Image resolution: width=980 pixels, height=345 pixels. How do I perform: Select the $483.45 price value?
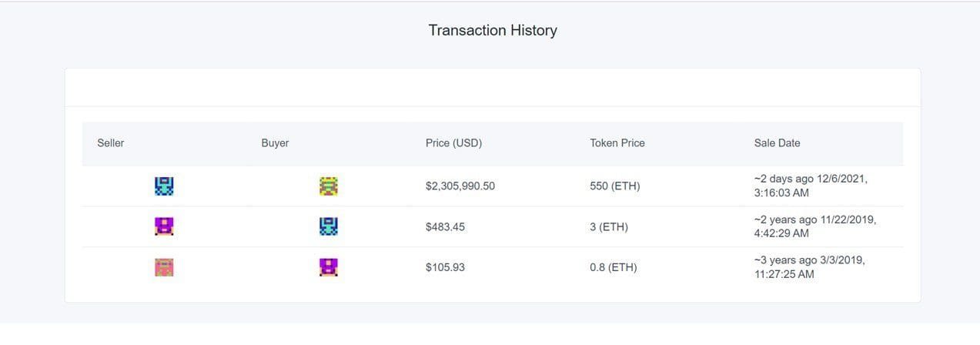coord(445,227)
